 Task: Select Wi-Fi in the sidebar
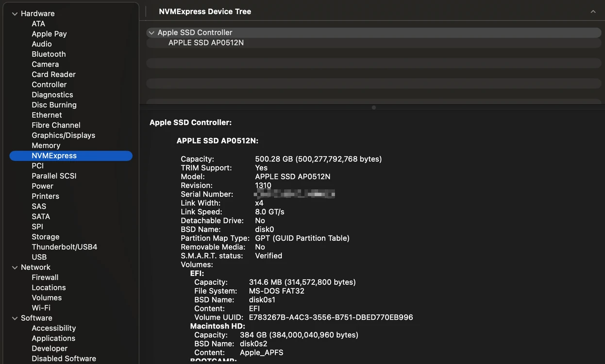point(41,308)
